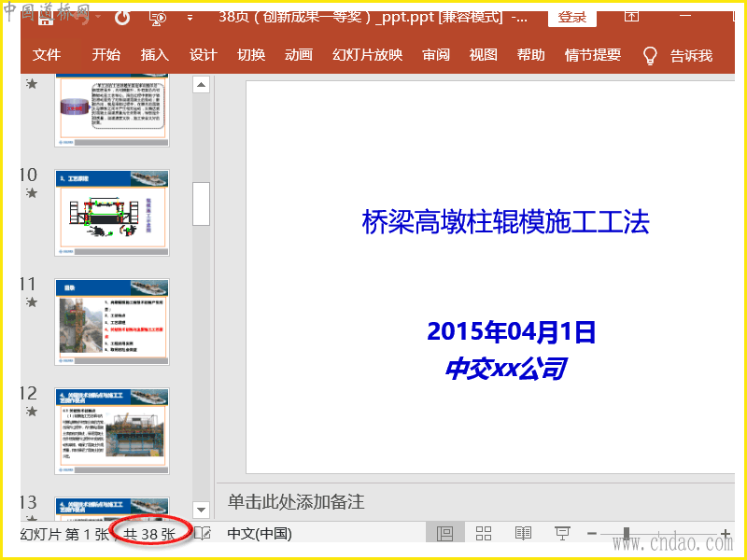Viewport: 747px width, 560px height.
Task: Switch to Normal view icon
Action: pyautogui.click(x=445, y=533)
